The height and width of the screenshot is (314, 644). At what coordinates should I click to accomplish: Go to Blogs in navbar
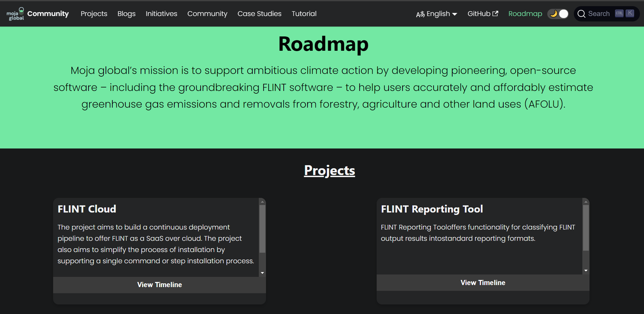pos(126,14)
